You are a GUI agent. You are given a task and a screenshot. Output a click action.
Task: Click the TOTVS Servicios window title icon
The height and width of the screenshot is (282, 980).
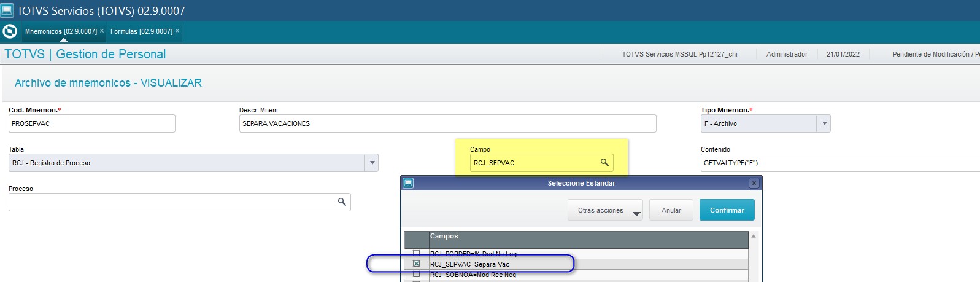click(7, 10)
